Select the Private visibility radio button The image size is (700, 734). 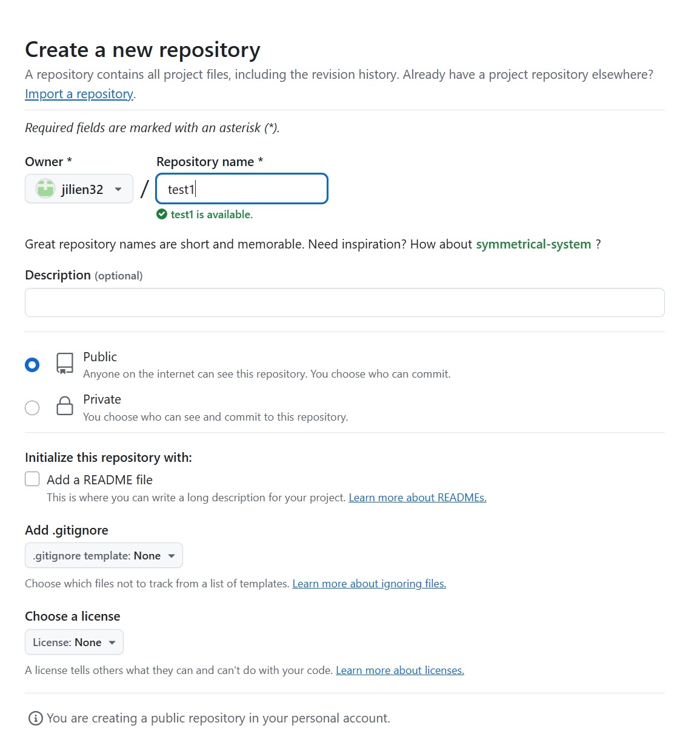coord(32,408)
